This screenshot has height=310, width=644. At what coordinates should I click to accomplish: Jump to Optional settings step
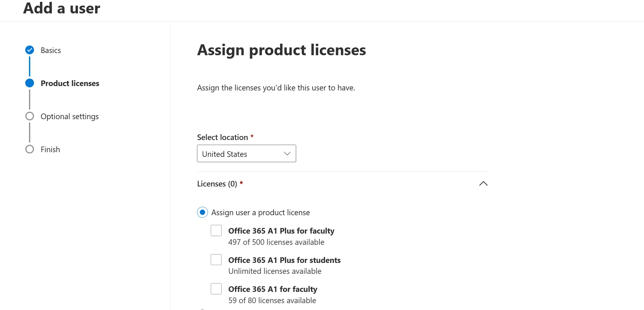tap(70, 116)
